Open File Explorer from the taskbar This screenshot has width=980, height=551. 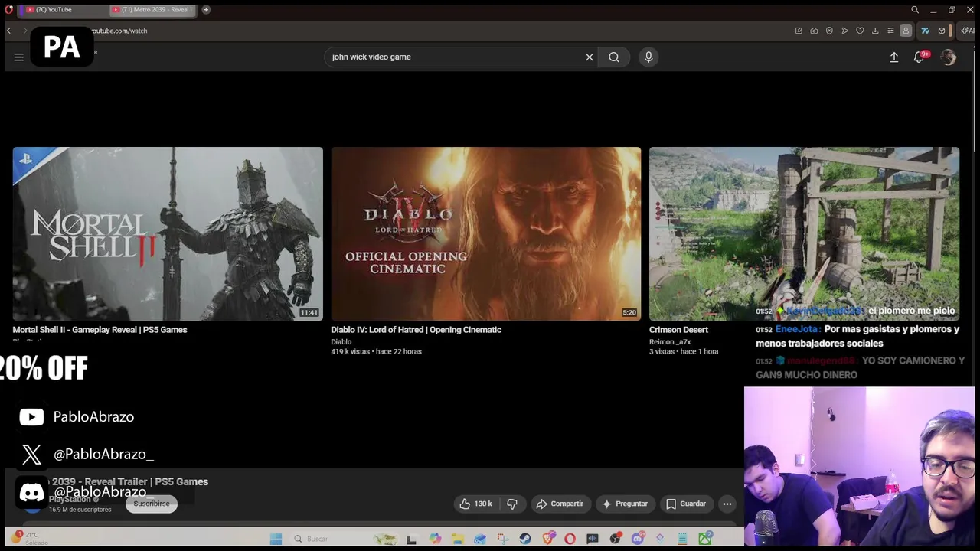457,539
